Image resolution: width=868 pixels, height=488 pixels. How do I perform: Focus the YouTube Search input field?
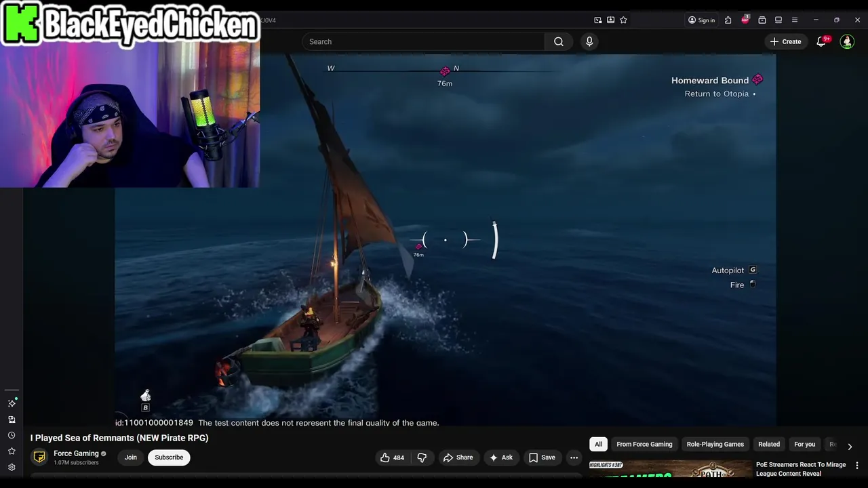tap(423, 41)
